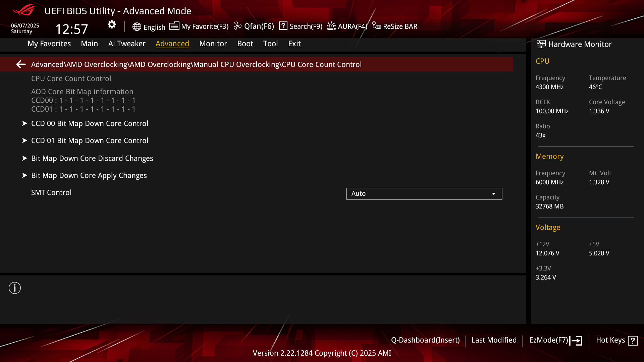Click +5V value 5.020 V
The height and width of the screenshot is (362, 644).
(599, 253)
